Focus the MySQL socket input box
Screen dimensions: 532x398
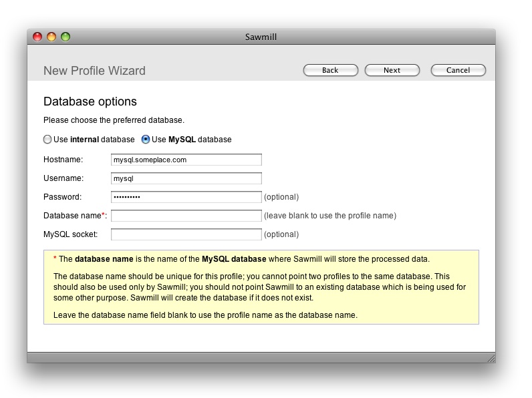pyautogui.click(x=186, y=234)
